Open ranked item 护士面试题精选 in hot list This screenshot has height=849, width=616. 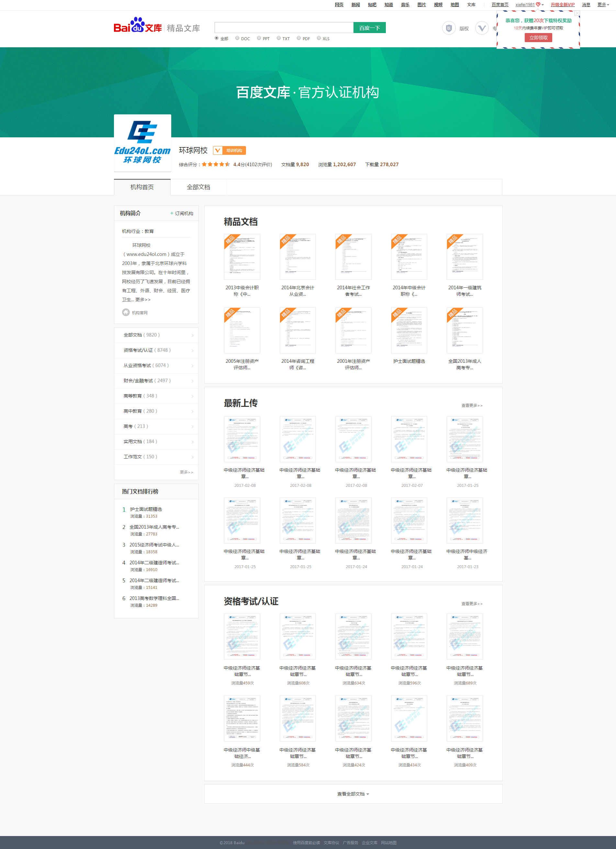(146, 510)
